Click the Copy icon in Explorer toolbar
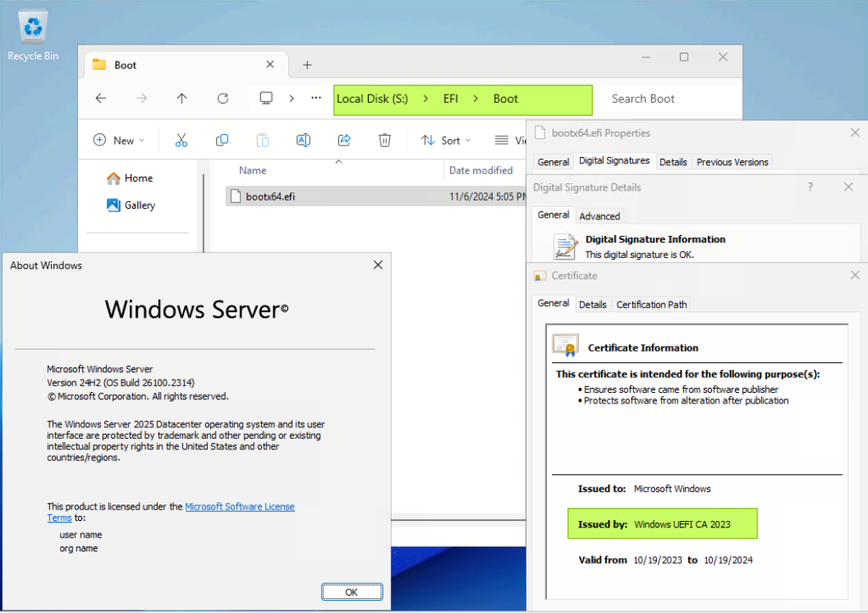 tap(222, 141)
